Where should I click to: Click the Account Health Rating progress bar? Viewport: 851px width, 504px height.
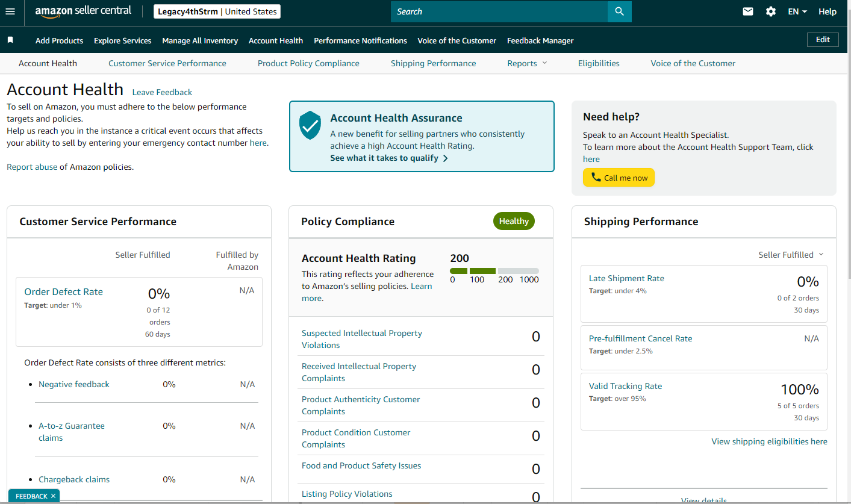(x=494, y=271)
